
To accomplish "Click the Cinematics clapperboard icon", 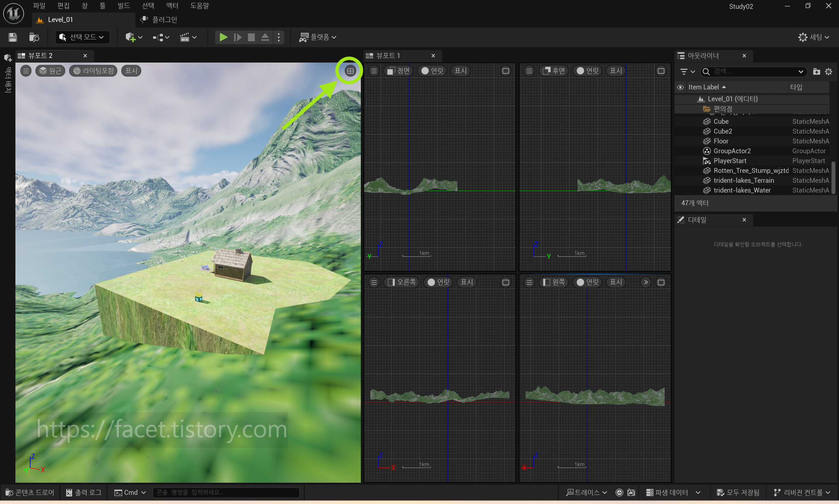I will point(185,37).
